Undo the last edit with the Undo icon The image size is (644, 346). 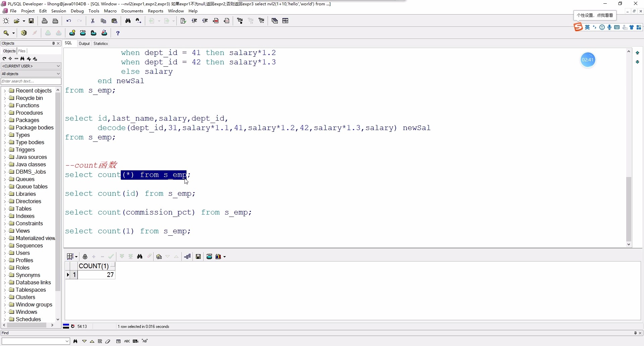tap(69, 21)
